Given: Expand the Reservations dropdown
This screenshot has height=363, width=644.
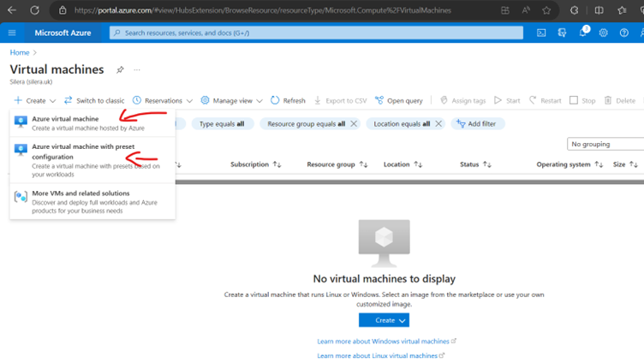Looking at the screenshot, I should pyautogui.click(x=163, y=100).
